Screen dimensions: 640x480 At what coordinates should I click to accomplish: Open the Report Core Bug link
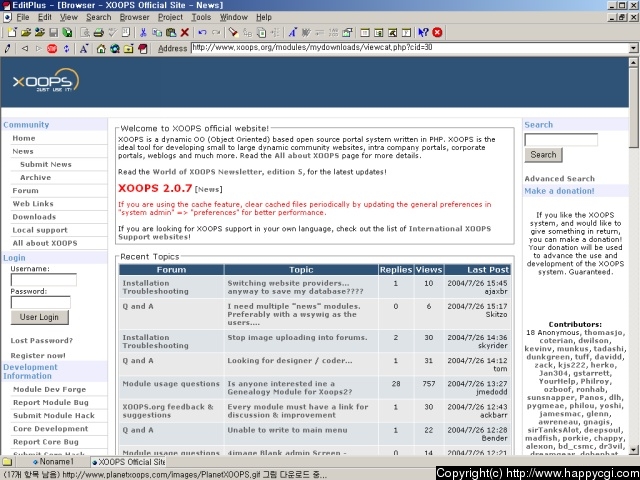pyautogui.click(x=46, y=442)
